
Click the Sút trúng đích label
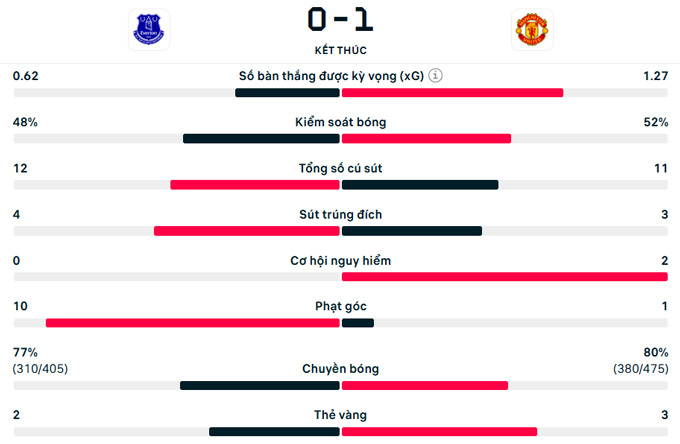pos(340,214)
